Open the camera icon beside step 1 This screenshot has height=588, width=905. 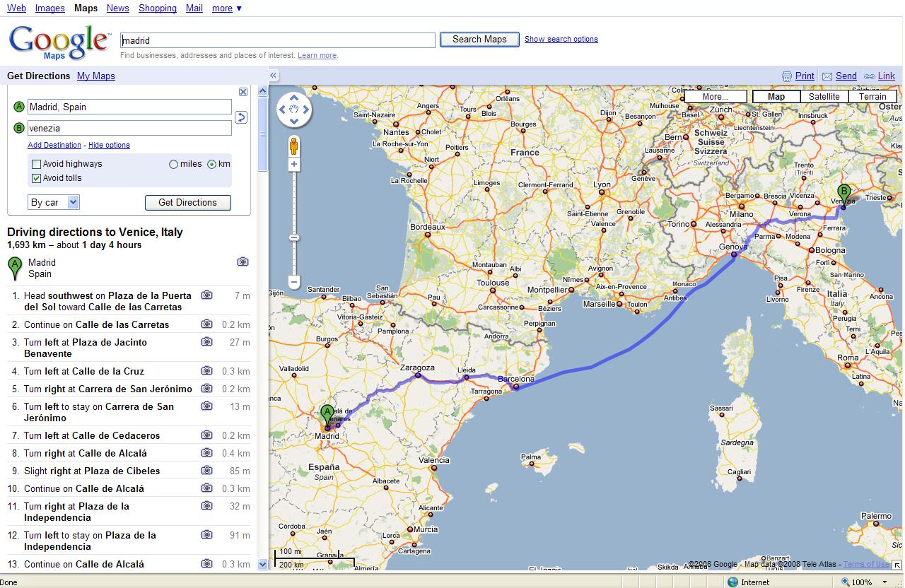(x=206, y=295)
